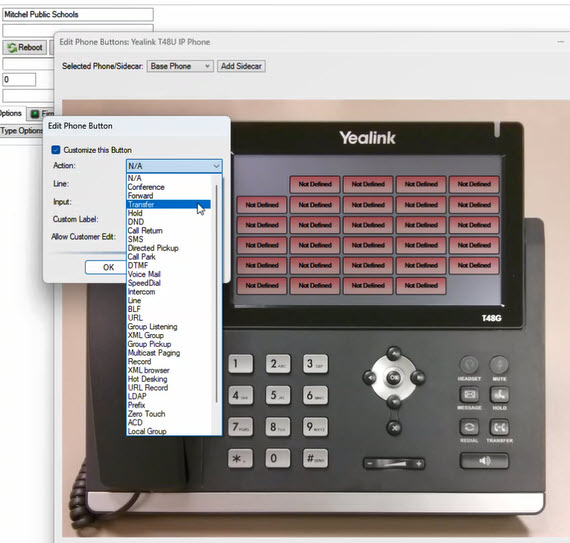Pick URL Record in the Action list
The image size is (570, 543).
(169, 387)
